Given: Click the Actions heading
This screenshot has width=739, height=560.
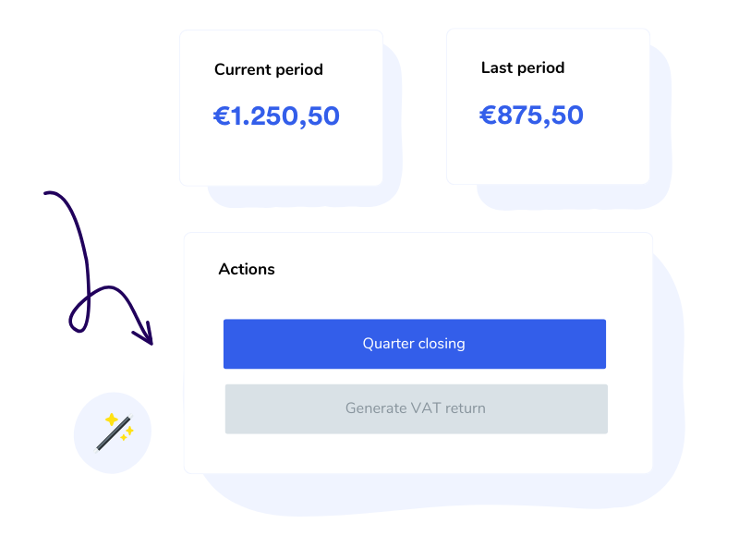Looking at the screenshot, I should coord(247,270).
